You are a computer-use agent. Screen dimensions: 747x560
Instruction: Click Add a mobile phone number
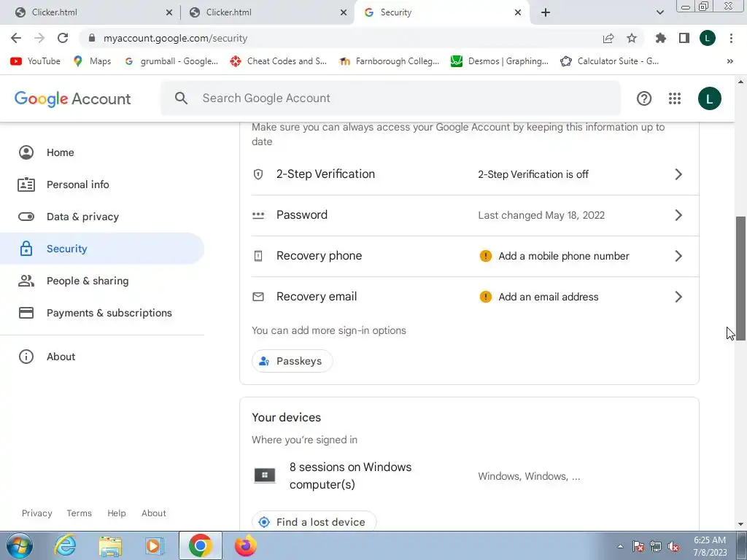click(564, 256)
